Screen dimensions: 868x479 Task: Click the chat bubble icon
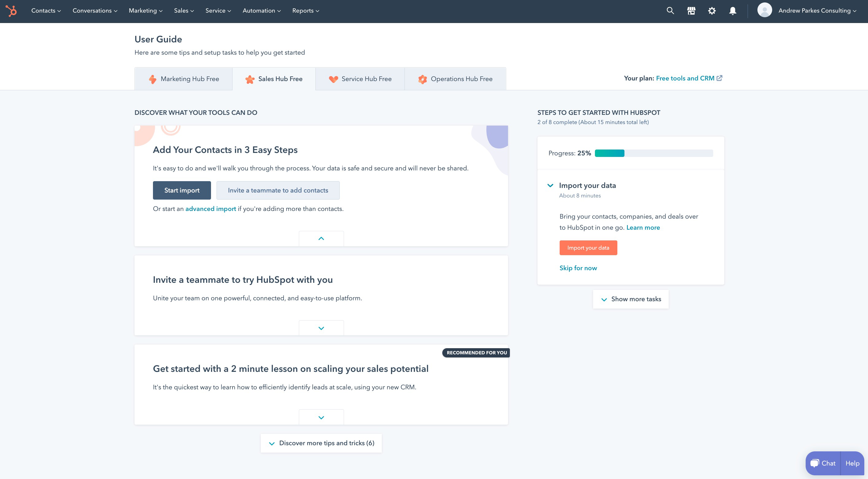[815, 463]
